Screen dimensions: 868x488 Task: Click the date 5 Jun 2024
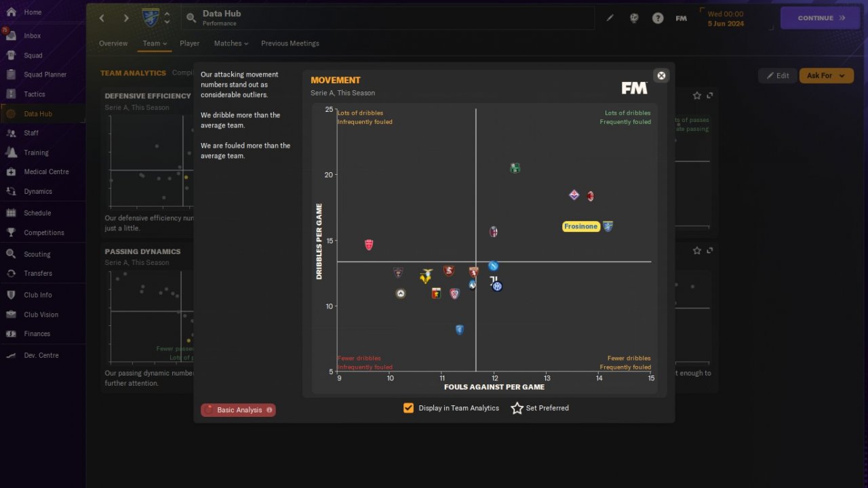click(x=726, y=24)
